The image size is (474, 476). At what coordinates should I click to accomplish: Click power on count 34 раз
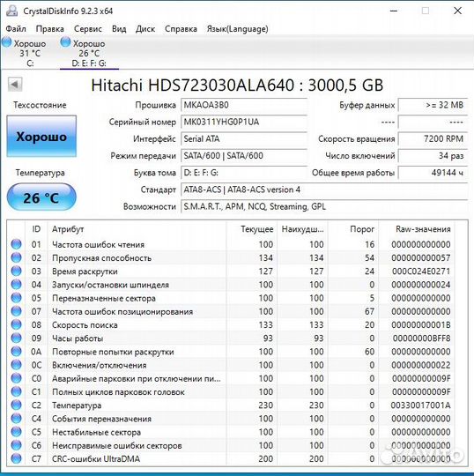coord(433,156)
